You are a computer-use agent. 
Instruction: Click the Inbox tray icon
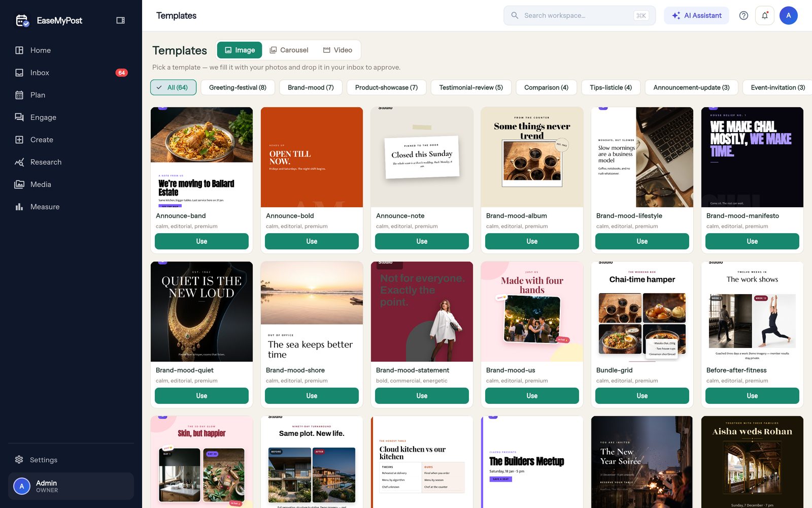pyautogui.click(x=19, y=73)
